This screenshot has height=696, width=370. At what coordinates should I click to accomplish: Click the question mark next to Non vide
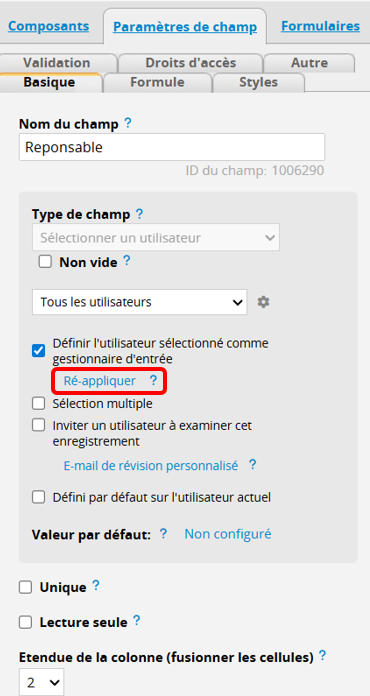pyautogui.click(x=126, y=261)
